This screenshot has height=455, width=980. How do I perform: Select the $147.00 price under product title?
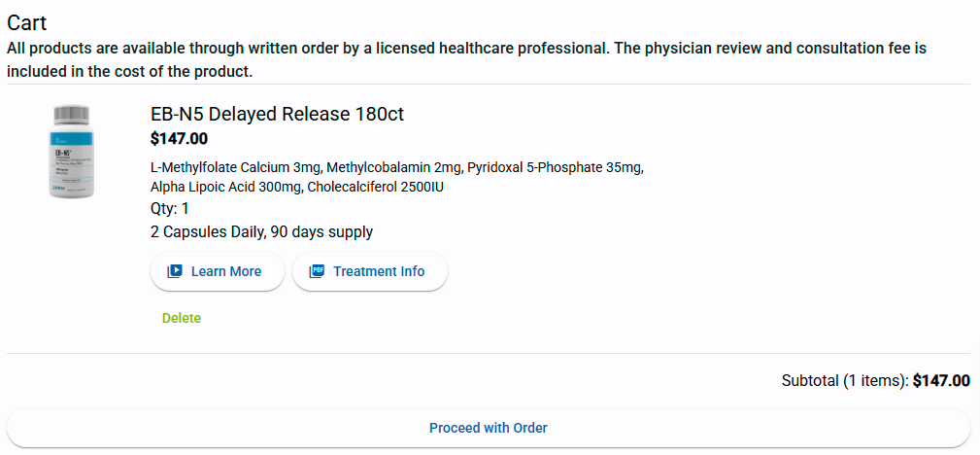click(x=179, y=139)
